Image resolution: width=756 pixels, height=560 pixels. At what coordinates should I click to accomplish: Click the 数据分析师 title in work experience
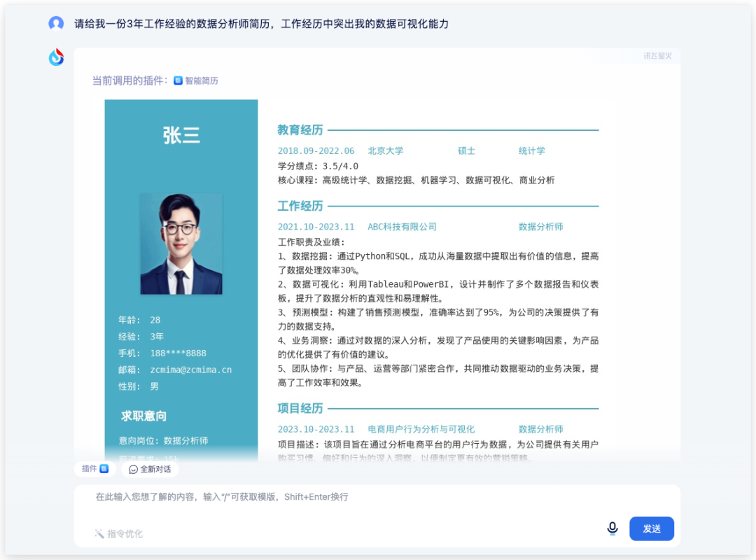(541, 226)
